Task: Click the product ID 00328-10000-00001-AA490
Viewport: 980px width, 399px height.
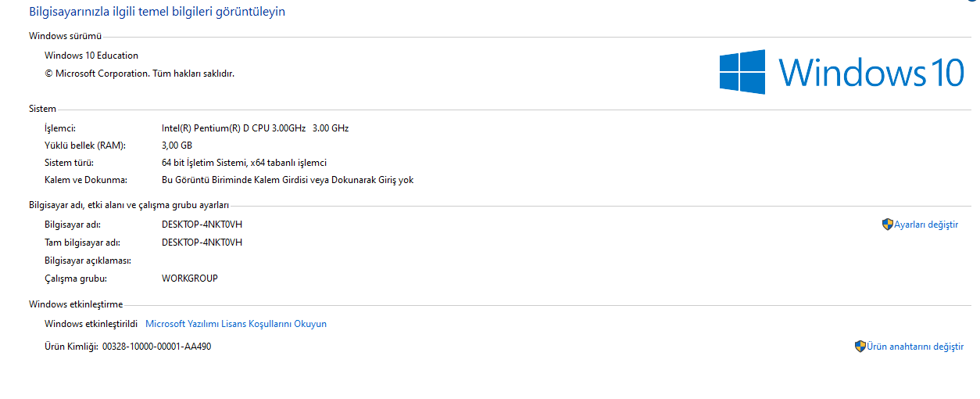Action: [156, 347]
